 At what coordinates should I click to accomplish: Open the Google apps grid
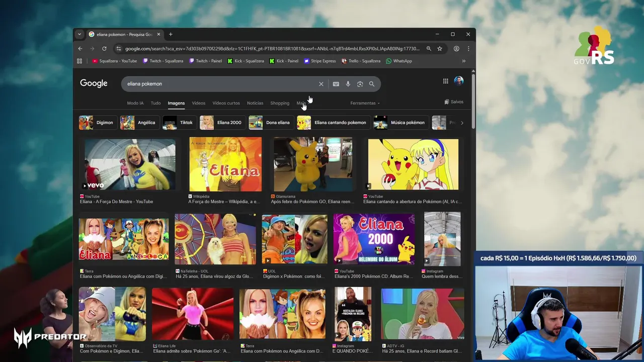(x=445, y=81)
